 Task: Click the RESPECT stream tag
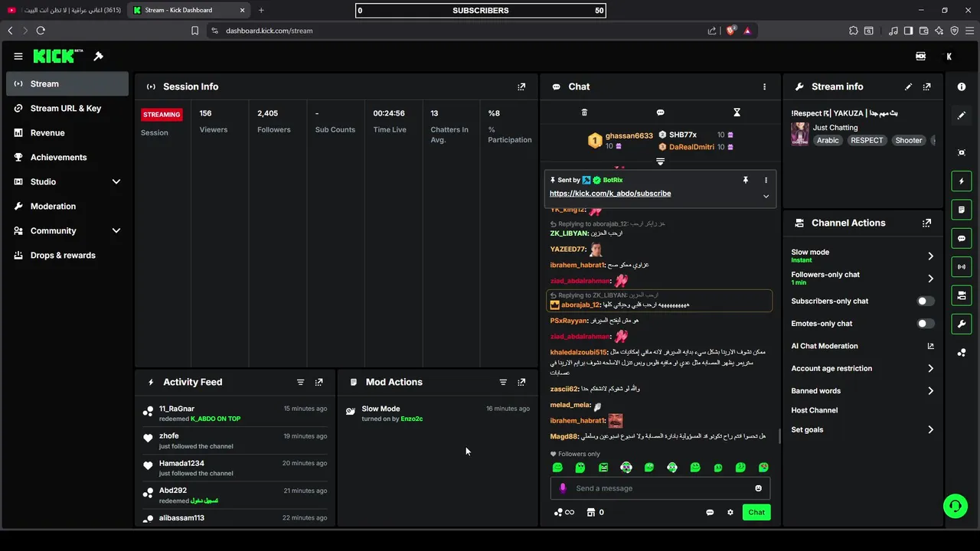pos(867,140)
